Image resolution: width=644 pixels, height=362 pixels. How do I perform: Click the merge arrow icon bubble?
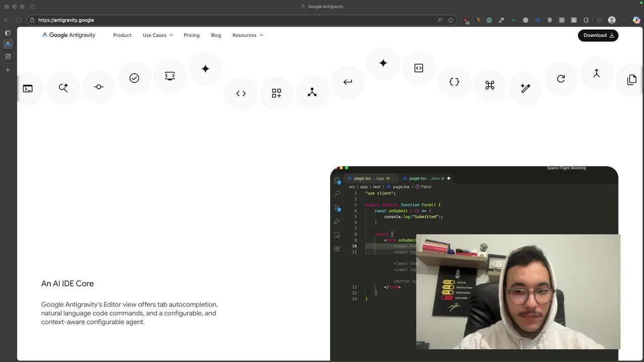tap(596, 73)
